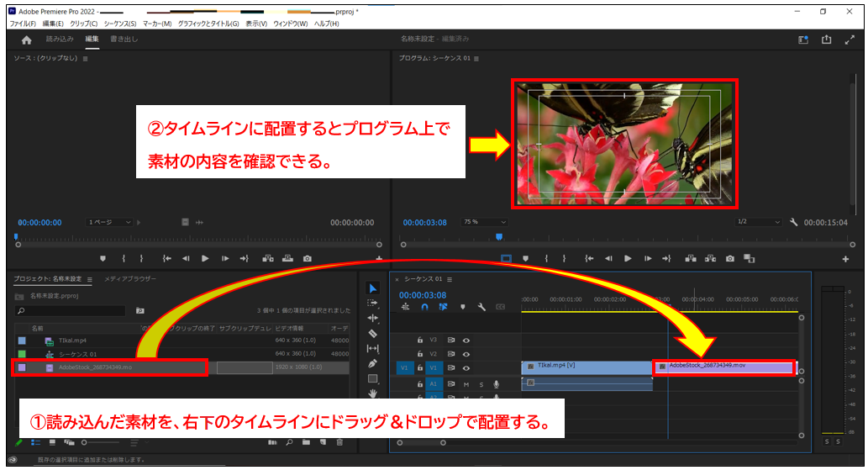This screenshot has width=868, height=470.
Task: Go to In point in Program monitor
Action: point(590,258)
